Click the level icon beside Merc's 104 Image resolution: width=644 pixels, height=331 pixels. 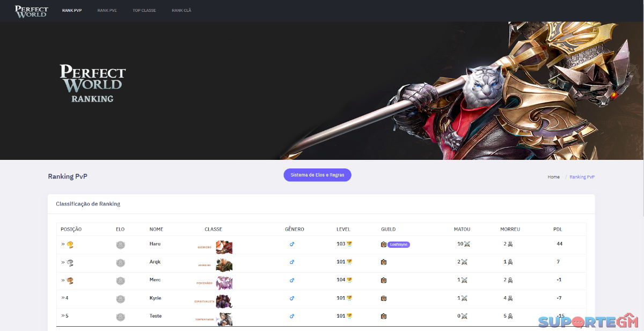point(349,280)
